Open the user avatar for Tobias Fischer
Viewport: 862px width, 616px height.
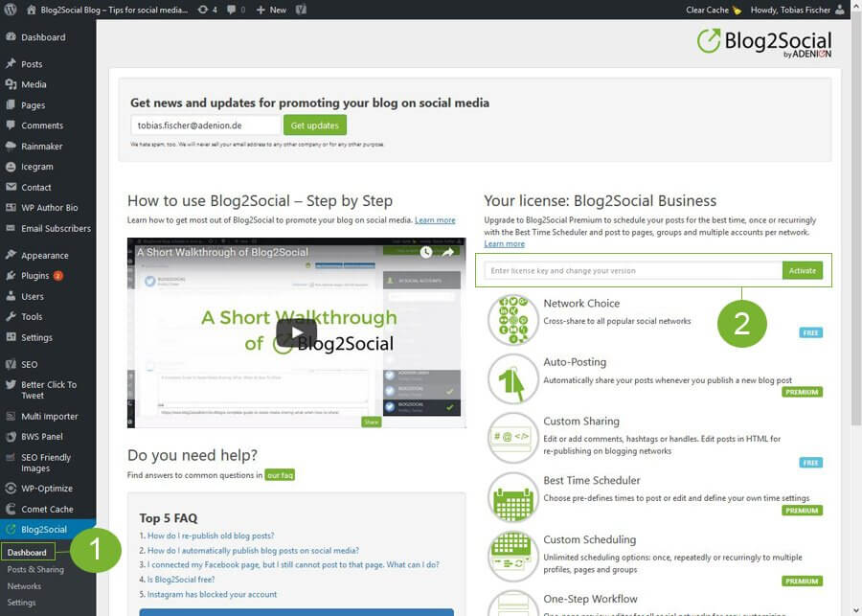pyautogui.click(x=839, y=10)
